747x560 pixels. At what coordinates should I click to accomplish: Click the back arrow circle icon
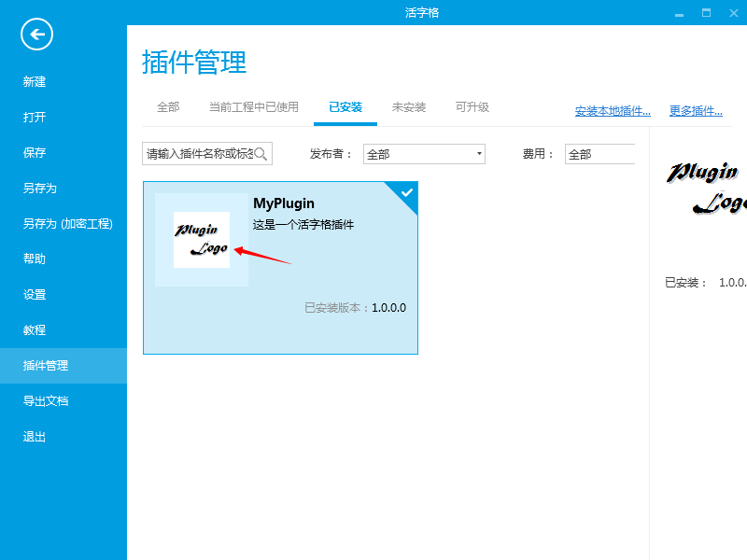point(36,35)
